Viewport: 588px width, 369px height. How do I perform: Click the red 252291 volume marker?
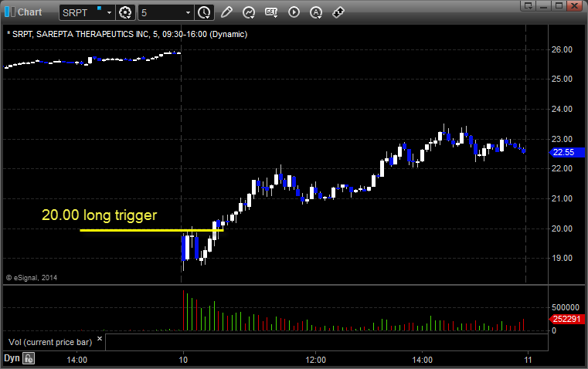566,319
